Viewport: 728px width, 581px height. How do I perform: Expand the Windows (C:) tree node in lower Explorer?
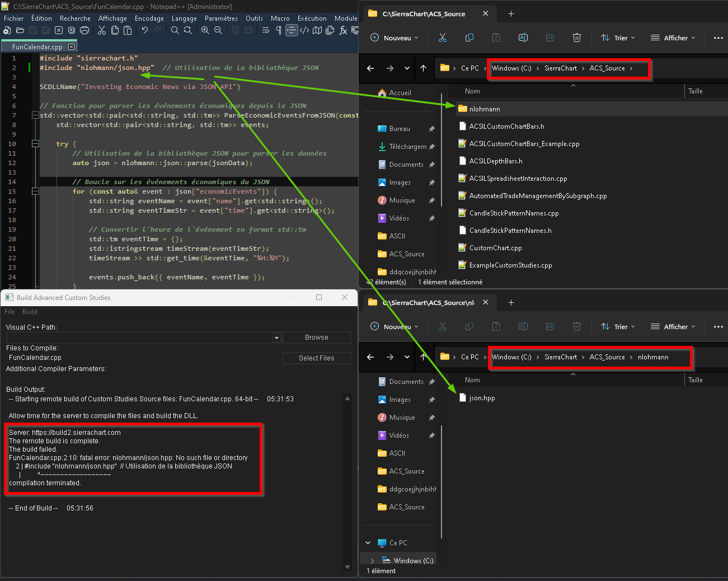click(372, 561)
